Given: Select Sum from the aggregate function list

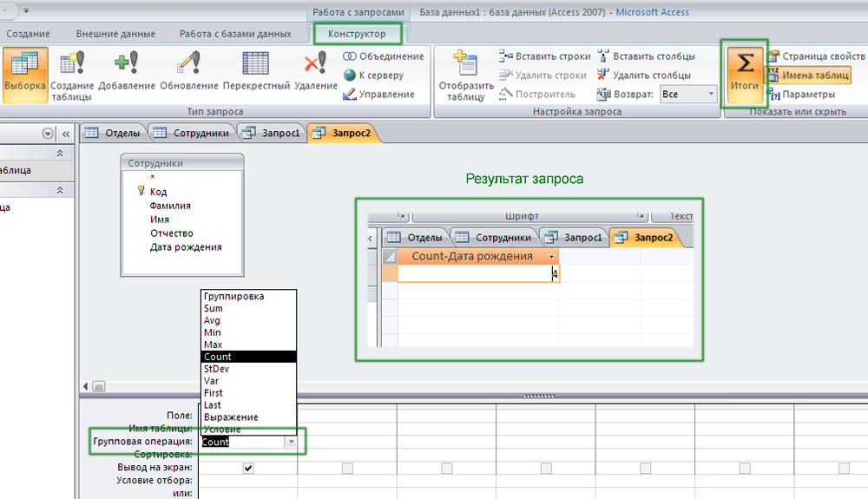Looking at the screenshot, I should point(214,308).
